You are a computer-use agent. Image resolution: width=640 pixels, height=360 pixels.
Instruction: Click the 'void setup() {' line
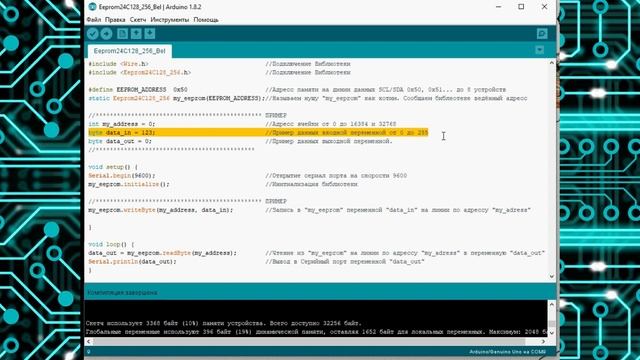[113, 167]
